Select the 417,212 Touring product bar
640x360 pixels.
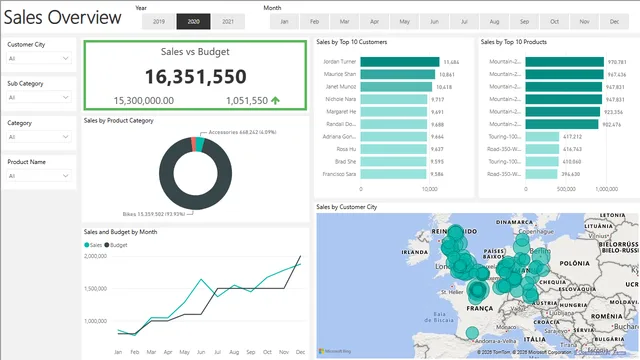coord(542,137)
